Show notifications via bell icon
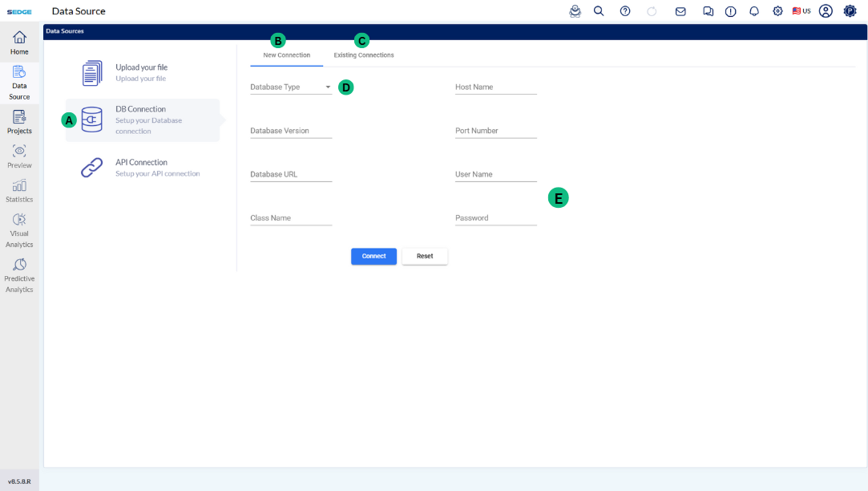 [x=754, y=11]
